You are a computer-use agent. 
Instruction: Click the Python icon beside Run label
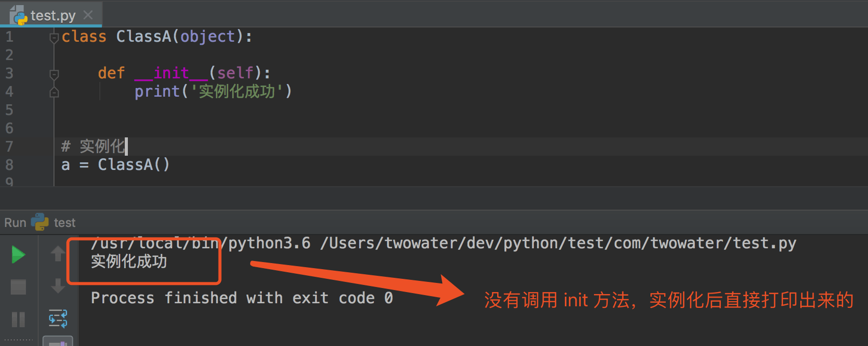[40, 222]
